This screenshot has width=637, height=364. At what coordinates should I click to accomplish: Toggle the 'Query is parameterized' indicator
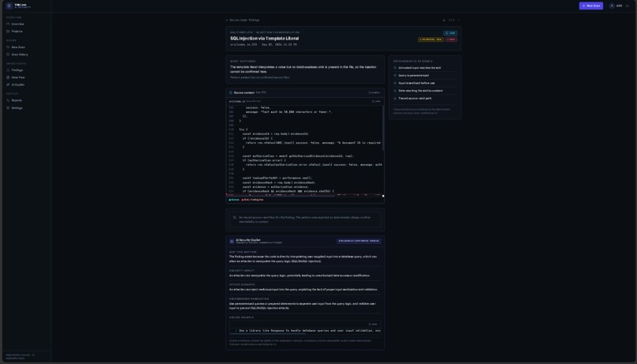(395, 76)
